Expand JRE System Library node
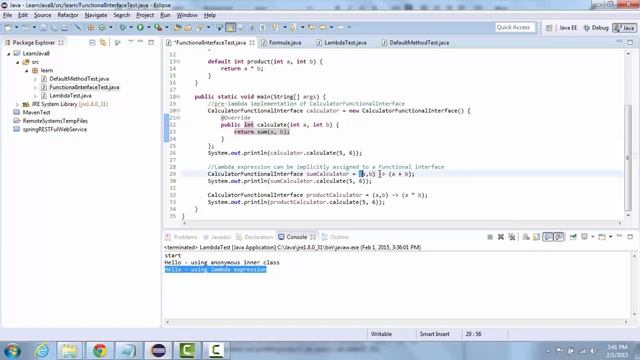 (18, 104)
